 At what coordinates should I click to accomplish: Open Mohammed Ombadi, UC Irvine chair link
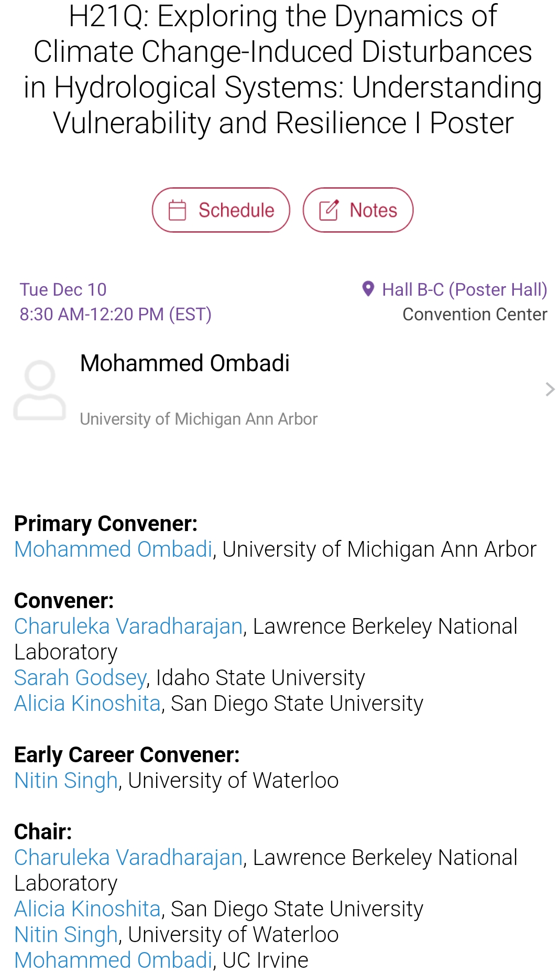pos(113,960)
